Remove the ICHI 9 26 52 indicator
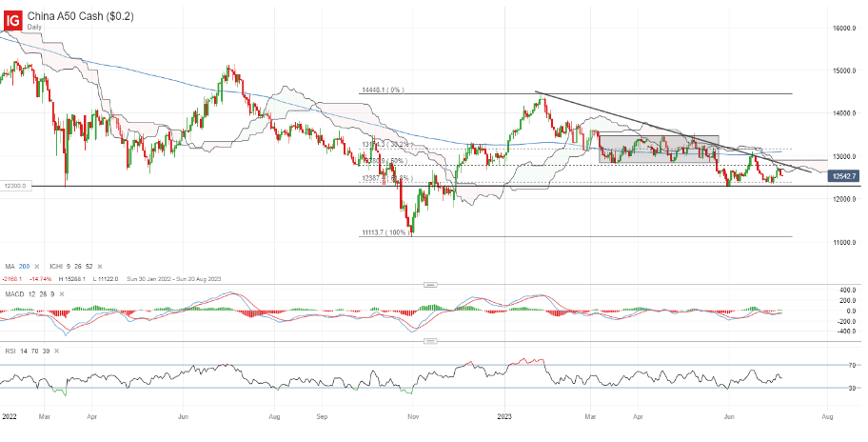Screen dimensions: 868x442 [100, 267]
